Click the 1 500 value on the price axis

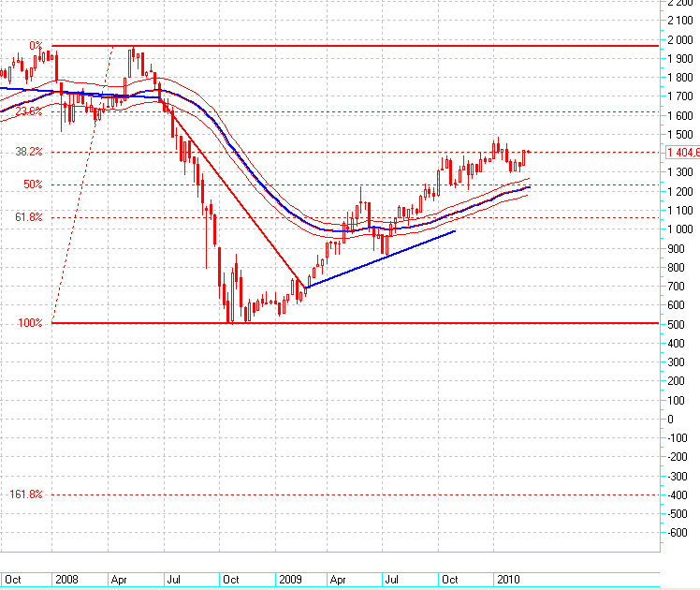tap(680, 135)
